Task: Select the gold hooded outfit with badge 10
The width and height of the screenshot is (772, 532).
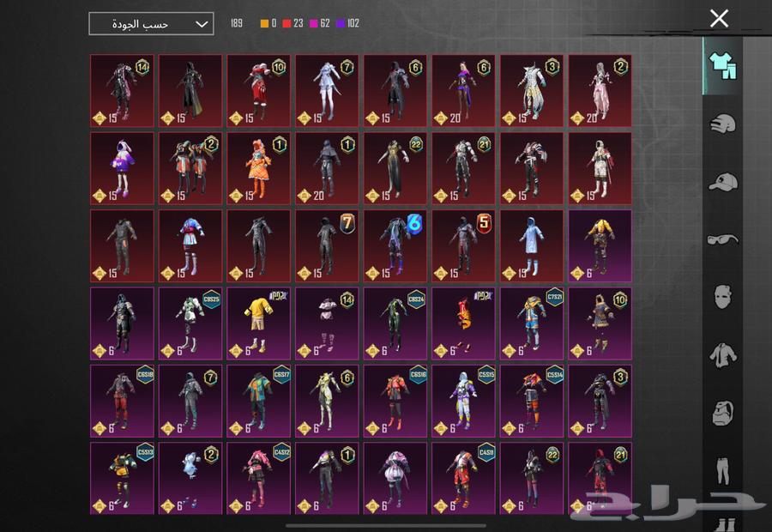Action: [x=600, y=323]
